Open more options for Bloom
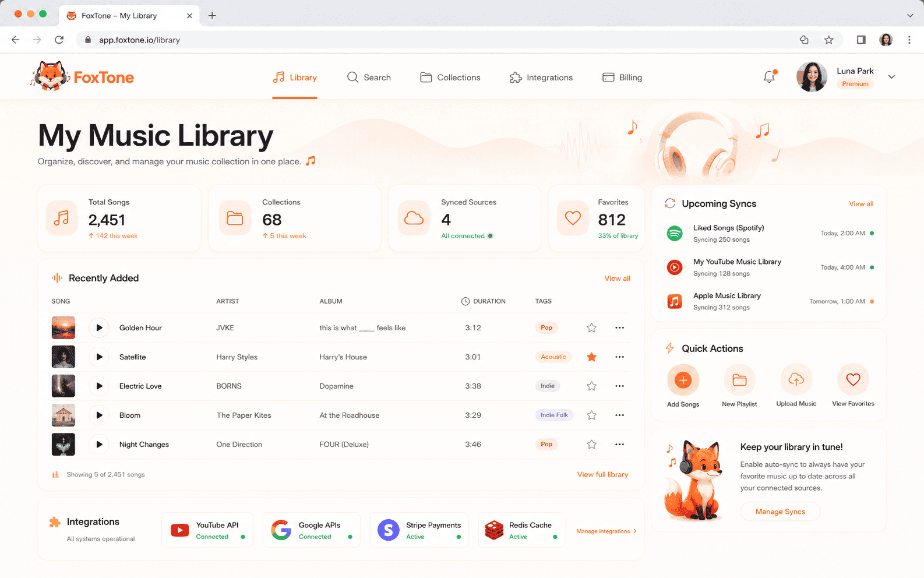 (x=619, y=415)
